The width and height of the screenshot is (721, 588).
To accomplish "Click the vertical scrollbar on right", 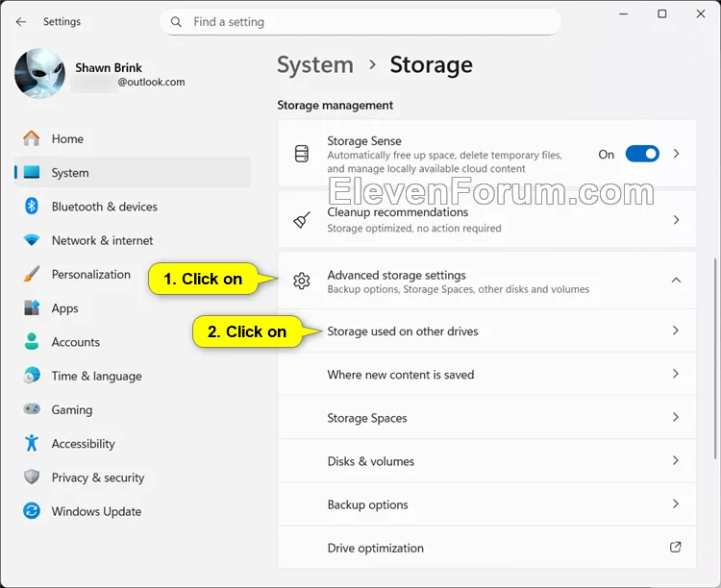I will pyautogui.click(x=715, y=358).
